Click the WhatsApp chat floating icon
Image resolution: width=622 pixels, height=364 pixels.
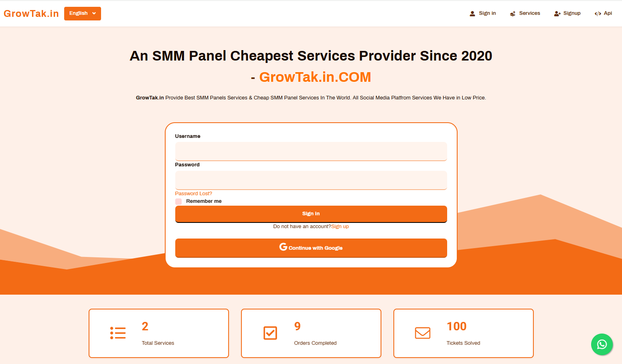602,344
